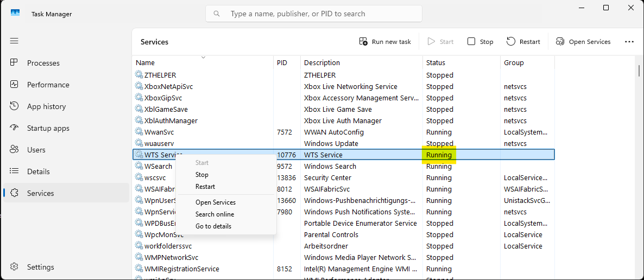Sort the list by Status column
The width and height of the screenshot is (644, 280).
435,63
